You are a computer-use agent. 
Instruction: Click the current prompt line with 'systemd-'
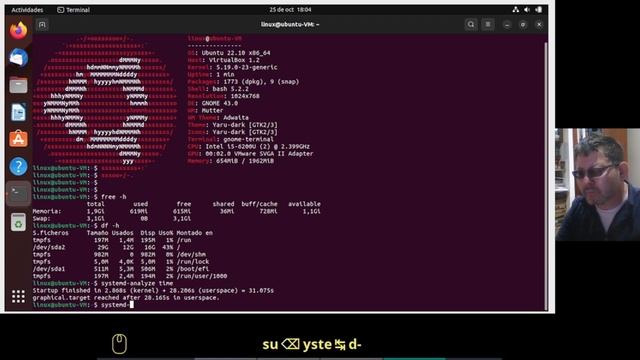[x=83, y=305]
